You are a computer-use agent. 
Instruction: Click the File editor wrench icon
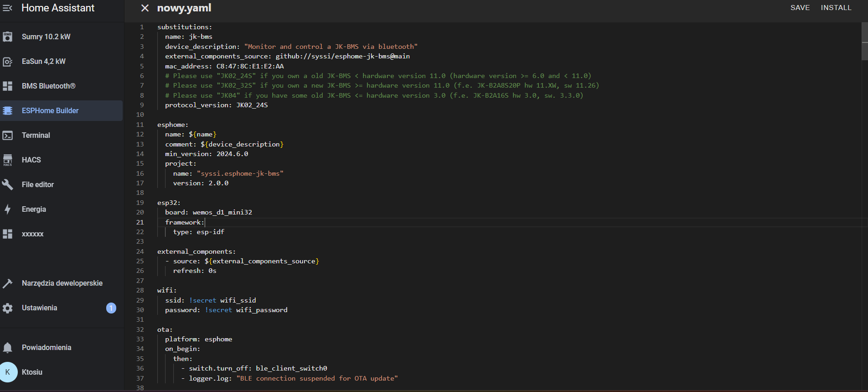(7, 184)
